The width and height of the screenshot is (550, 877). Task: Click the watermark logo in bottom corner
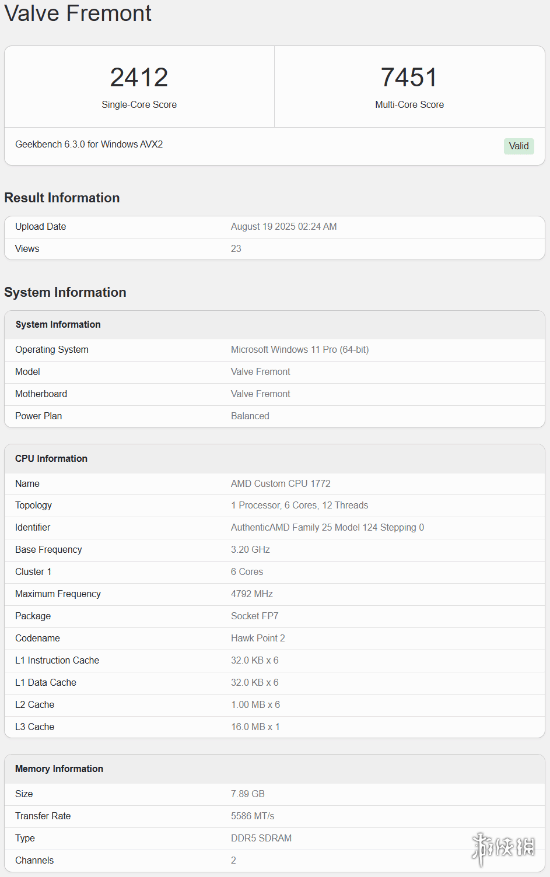pos(503,848)
